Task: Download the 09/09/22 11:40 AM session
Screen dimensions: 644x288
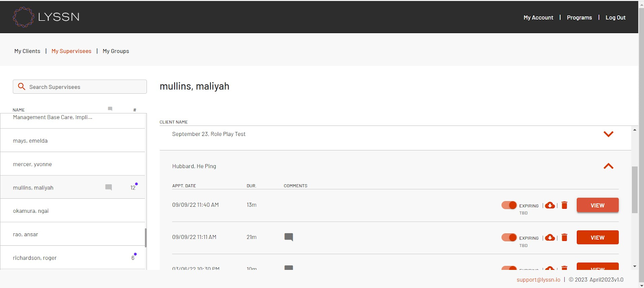Action: click(x=550, y=205)
